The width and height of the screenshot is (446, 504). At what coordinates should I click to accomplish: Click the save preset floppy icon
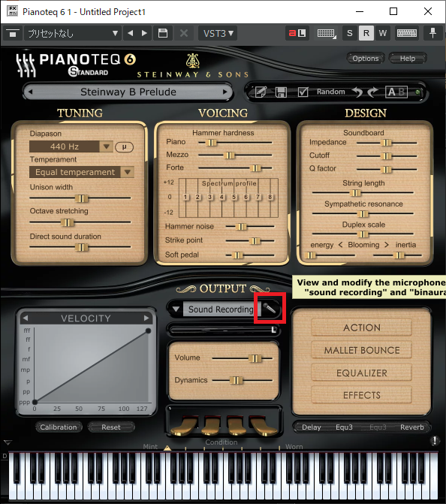pos(281,92)
